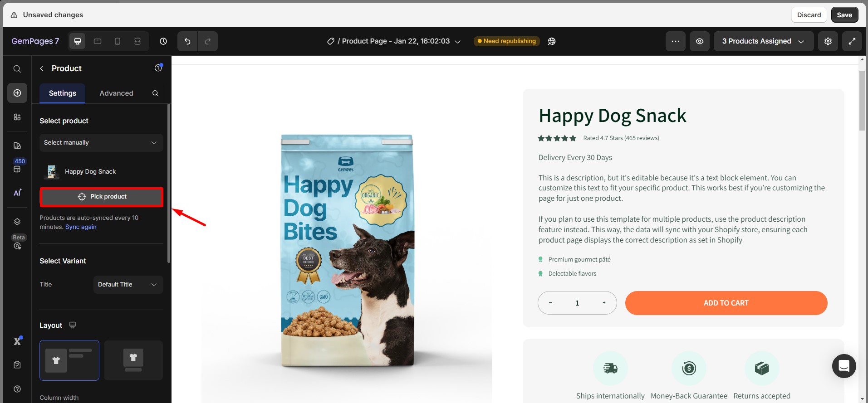Screen dimensions: 868x403
Task: Open the Settings tab
Action: [x=63, y=93]
